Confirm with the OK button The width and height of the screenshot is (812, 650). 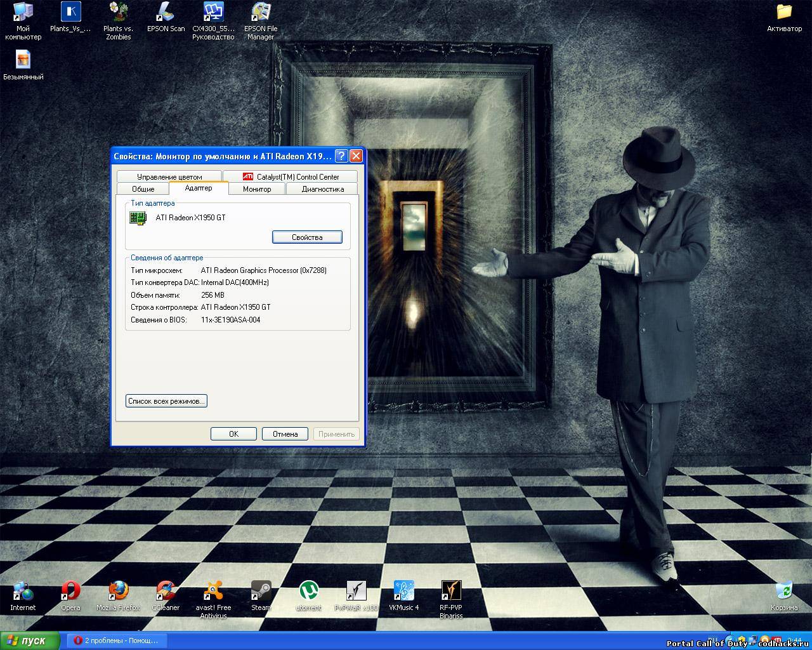[x=233, y=434]
